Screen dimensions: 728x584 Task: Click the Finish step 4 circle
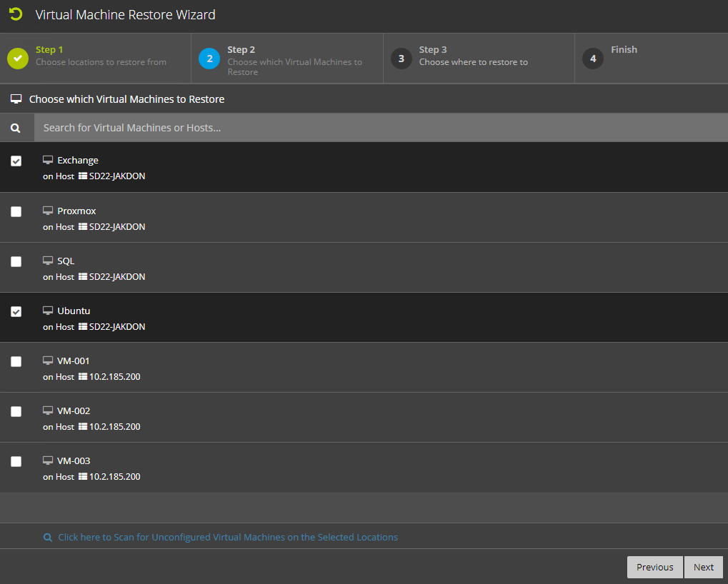click(x=593, y=59)
